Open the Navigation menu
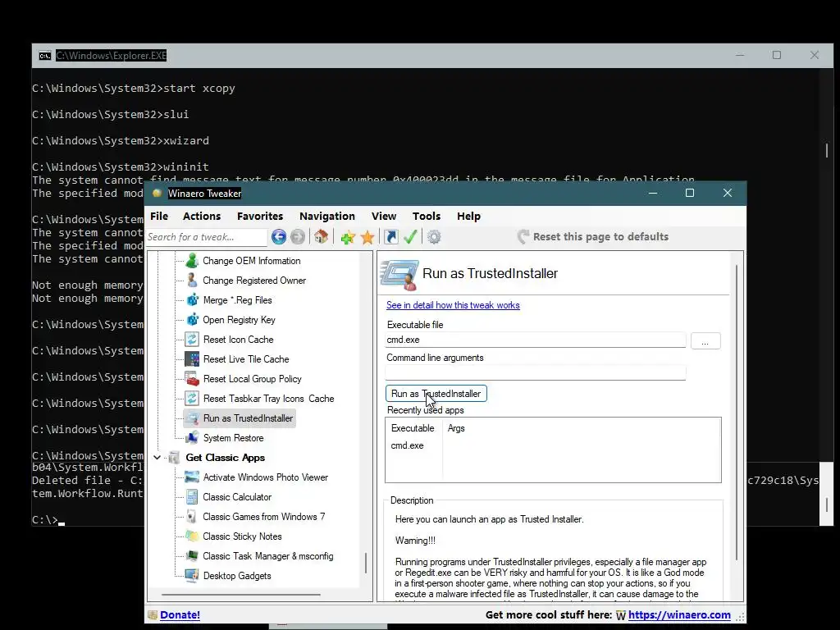The height and width of the screenshot is (630, 840). pos(326,216)
